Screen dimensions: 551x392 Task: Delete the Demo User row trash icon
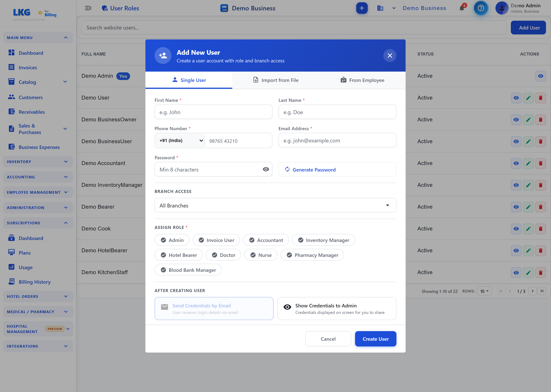tap(540, 98)
